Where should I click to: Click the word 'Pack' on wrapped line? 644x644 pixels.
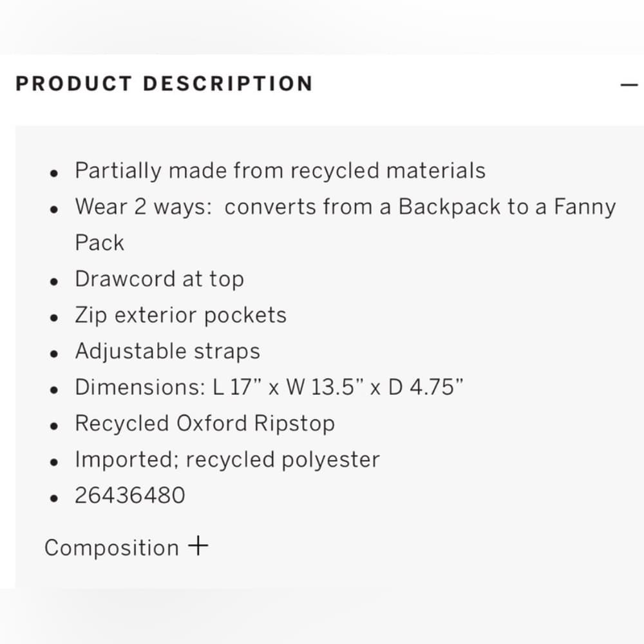coord(99,242)
